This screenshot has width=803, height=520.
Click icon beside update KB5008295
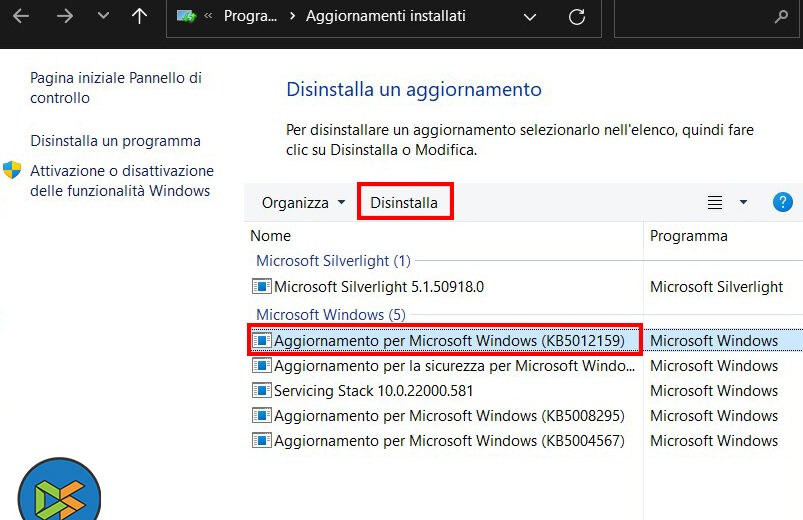262,415
